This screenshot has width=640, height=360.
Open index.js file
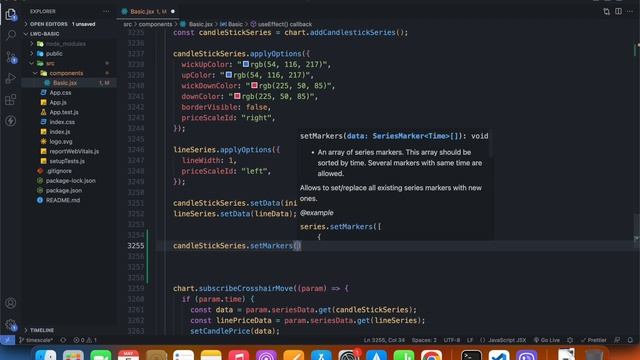[x=60, y=132]
